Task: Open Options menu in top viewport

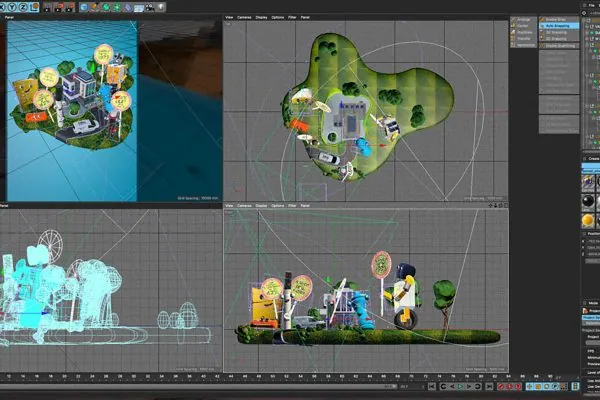Action: coord(277,17)
